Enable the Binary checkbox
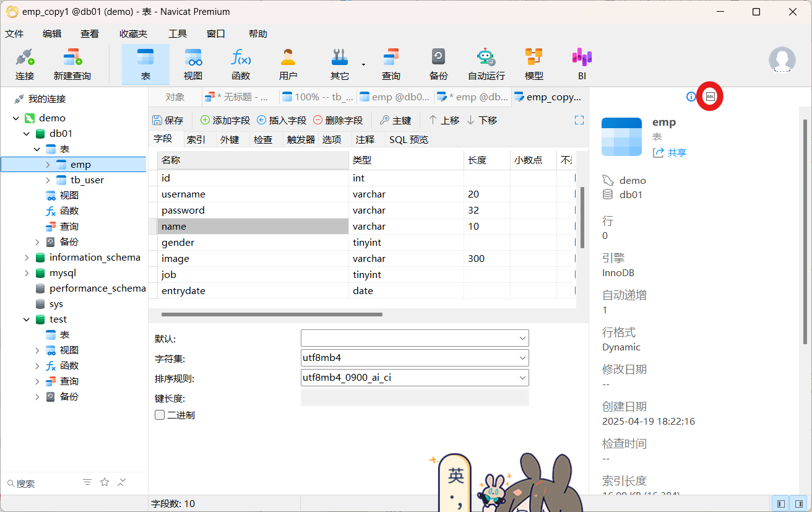 (x=160, y=415)
